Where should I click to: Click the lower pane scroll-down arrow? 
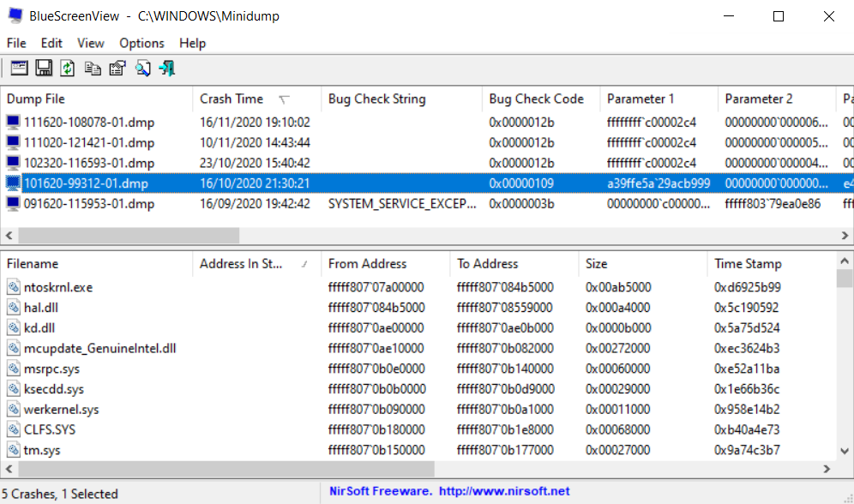(x=845, y=451)
